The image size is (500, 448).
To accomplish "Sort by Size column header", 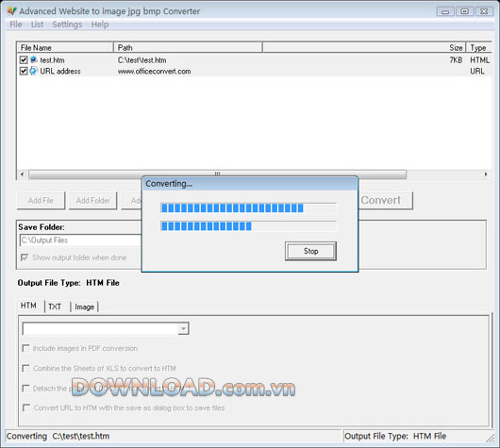I will point(364,48).
